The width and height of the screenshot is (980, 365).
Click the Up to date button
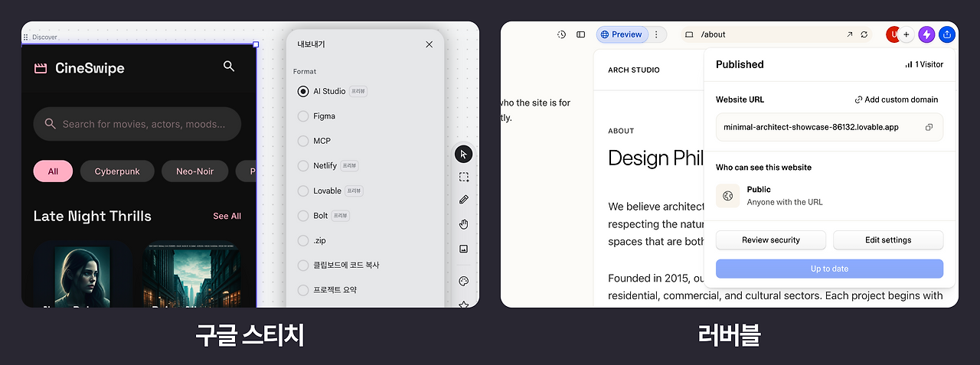click(829, 269)
